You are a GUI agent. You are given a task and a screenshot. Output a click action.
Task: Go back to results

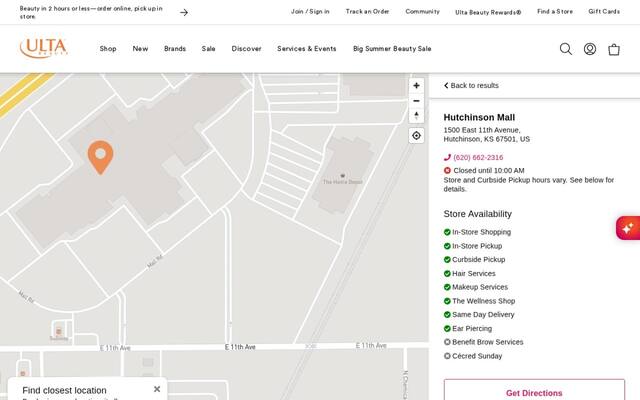point(471,85)
